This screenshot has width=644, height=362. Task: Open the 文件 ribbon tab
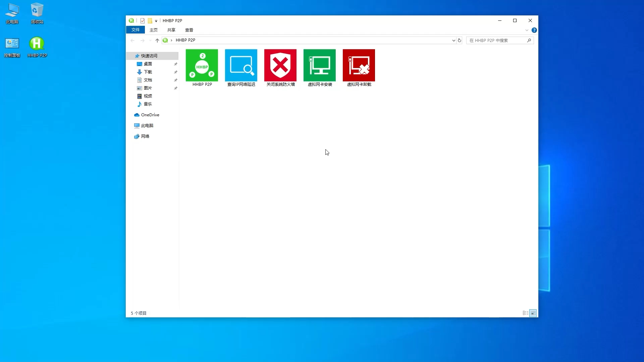tap(136, 30)
